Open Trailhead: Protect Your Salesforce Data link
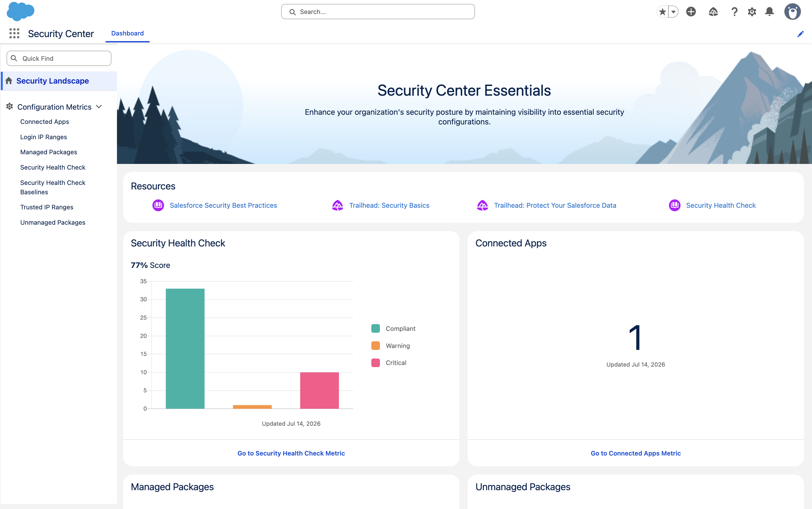Viewport: 812px width, 509px height. (555, 205)
